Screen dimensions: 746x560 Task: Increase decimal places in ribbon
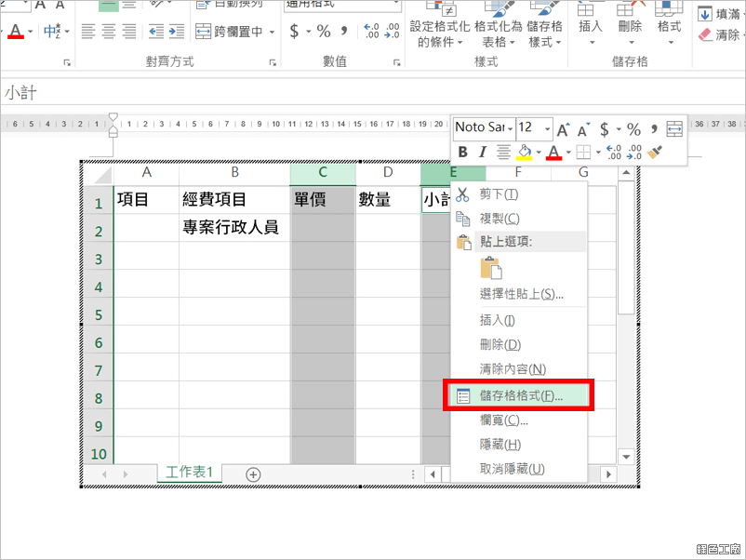coord(371,32)
